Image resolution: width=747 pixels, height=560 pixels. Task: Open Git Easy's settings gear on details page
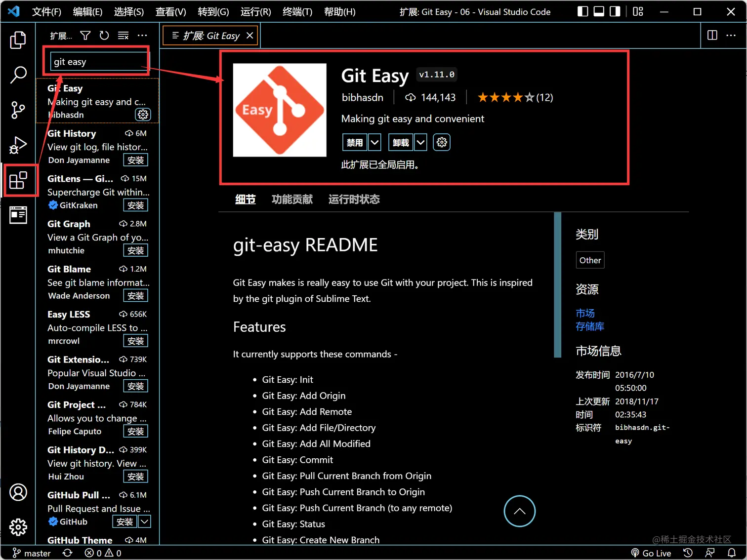coord(441,142)
